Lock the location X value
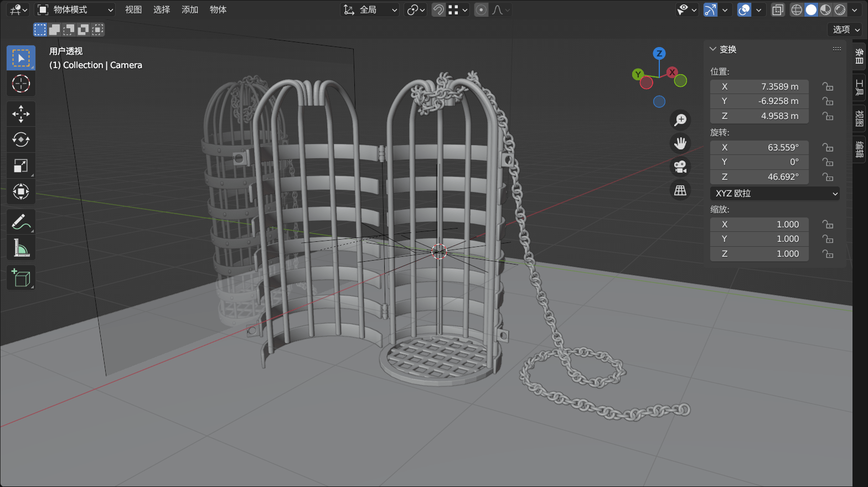Image resolution: width=868 pixels, height=487 pixels. tap(828, 86)
